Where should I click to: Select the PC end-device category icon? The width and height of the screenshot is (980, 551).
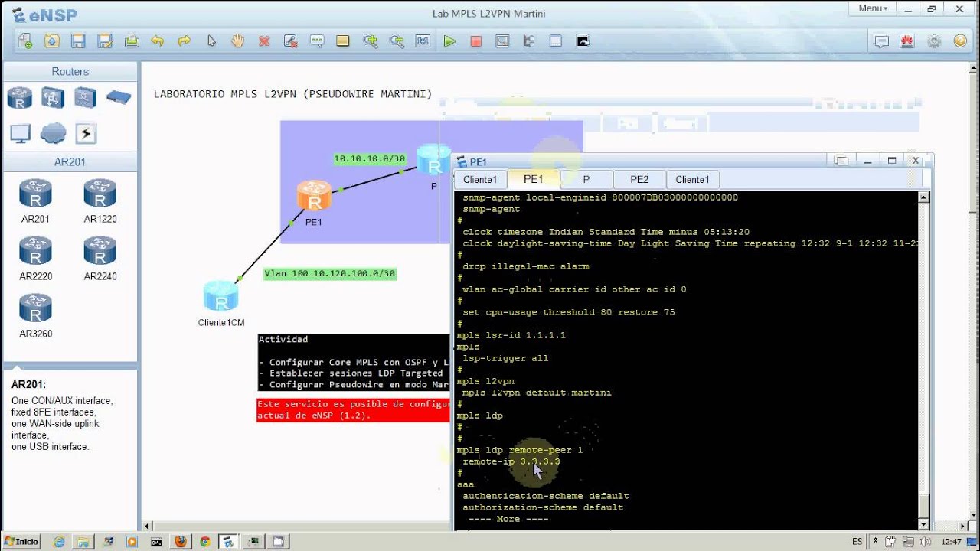pos(20,134)
